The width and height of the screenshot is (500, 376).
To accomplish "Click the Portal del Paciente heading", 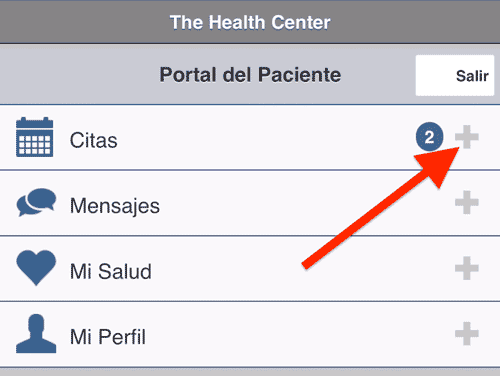I will [250, 75].
